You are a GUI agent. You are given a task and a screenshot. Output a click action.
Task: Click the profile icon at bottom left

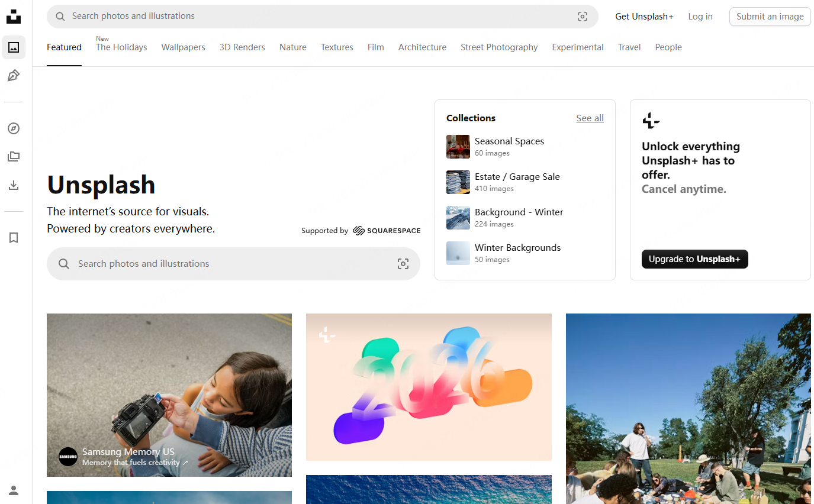(x=14, y=490)
